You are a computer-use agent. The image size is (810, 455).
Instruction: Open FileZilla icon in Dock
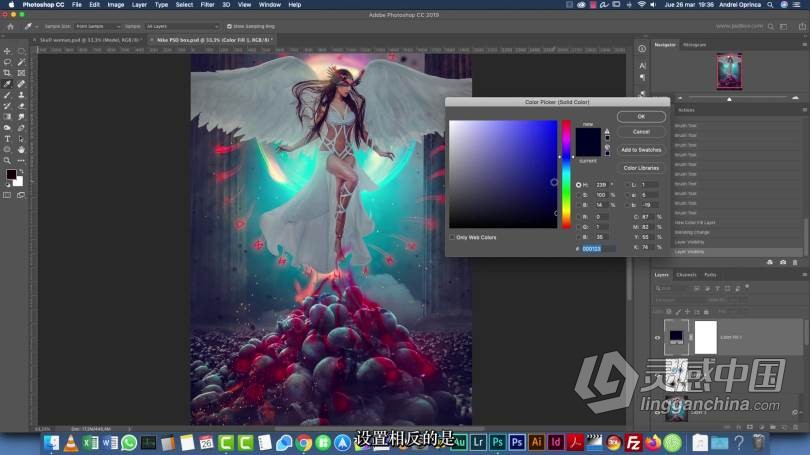tap(633, 443)
